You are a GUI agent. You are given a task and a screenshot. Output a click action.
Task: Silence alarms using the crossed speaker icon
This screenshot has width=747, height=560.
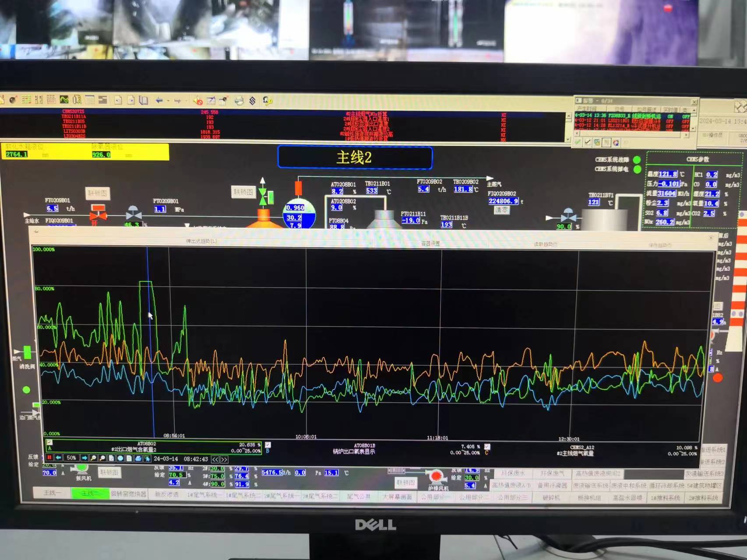pyautogui.click(x=198, y=100)
